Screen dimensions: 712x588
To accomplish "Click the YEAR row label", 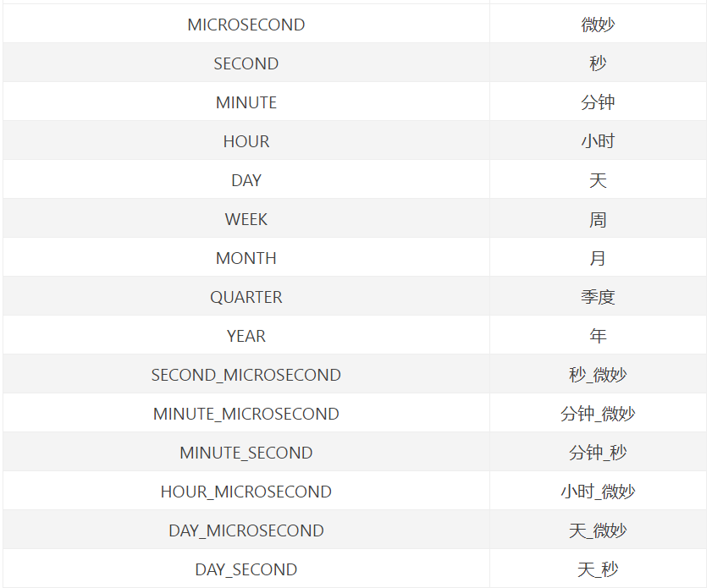I will pos(246,336).
